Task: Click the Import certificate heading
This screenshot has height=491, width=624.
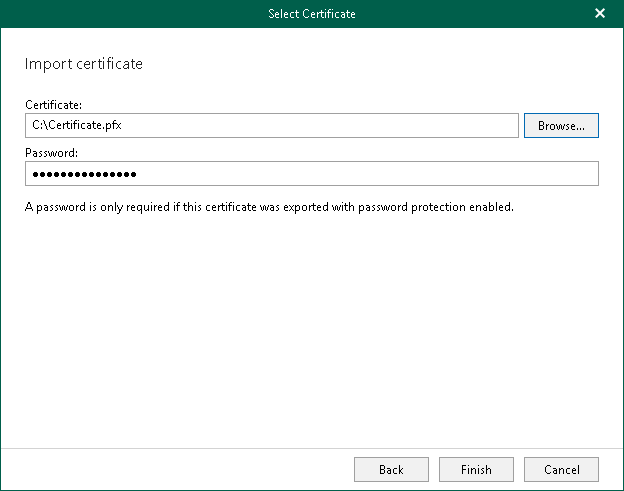Action: click(83, 64)
